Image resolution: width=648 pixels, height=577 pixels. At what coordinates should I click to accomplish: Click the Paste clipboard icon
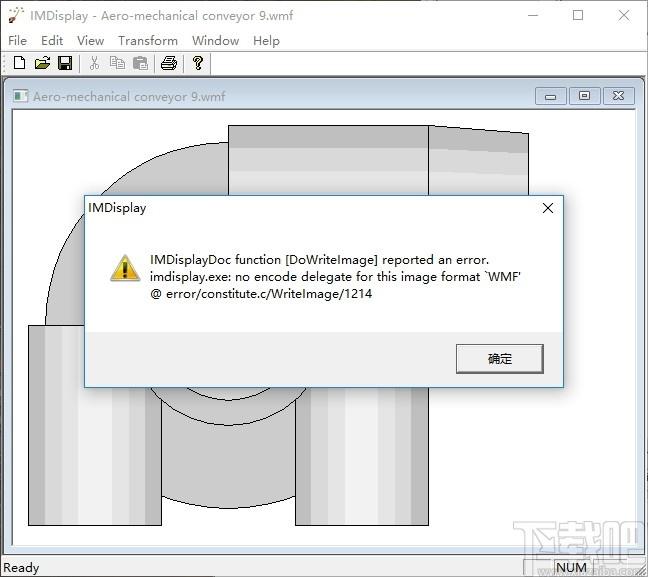(141, 63)
